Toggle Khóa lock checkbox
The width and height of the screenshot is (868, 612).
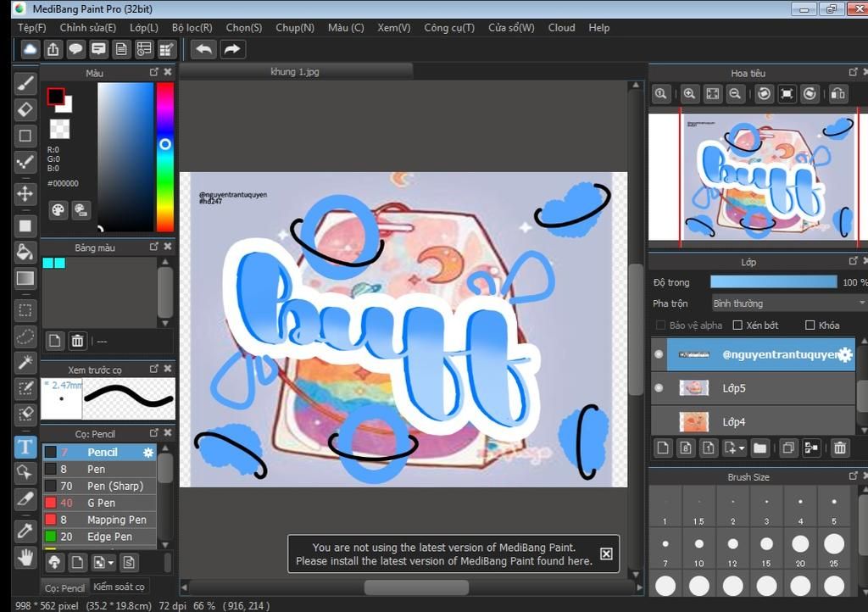(810, 325)
